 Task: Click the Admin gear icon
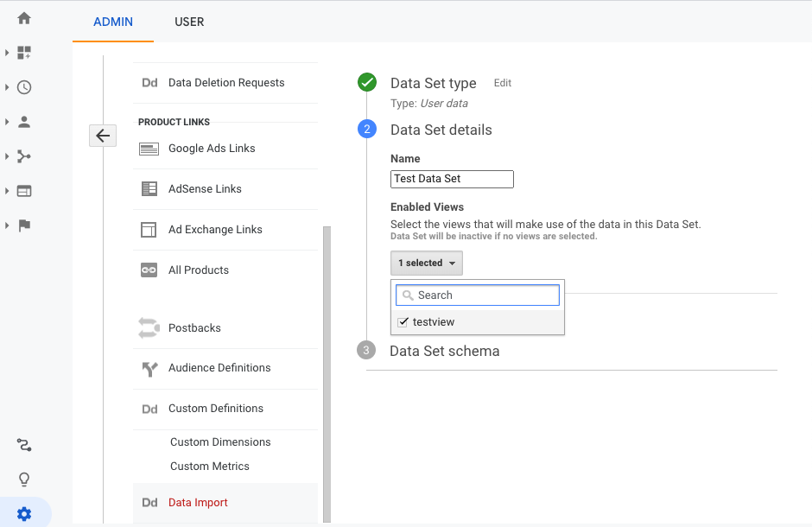point(24,514)
